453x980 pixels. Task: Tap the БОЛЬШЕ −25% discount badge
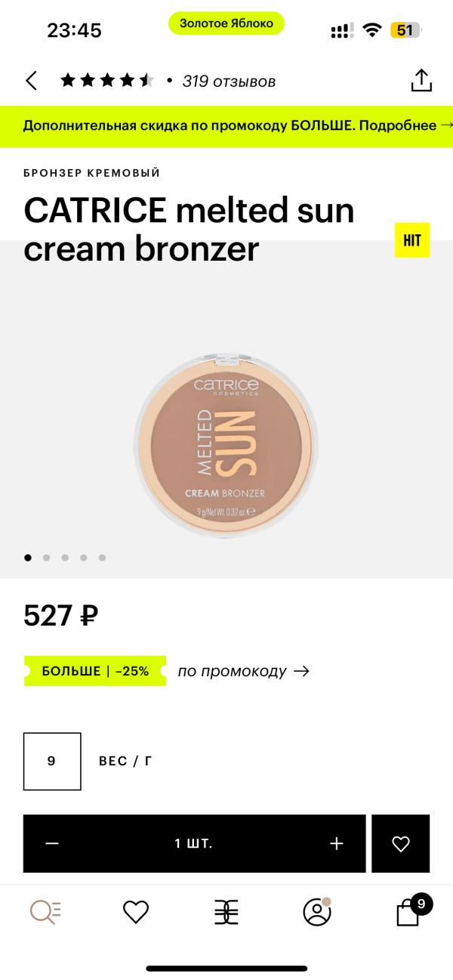click(x=95, y=671)
